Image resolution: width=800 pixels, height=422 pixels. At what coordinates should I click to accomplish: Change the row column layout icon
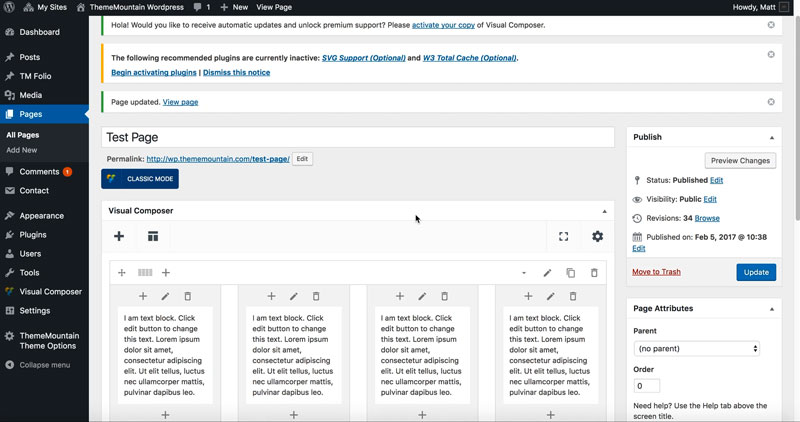pyautogui.click(x=145, y=272)
